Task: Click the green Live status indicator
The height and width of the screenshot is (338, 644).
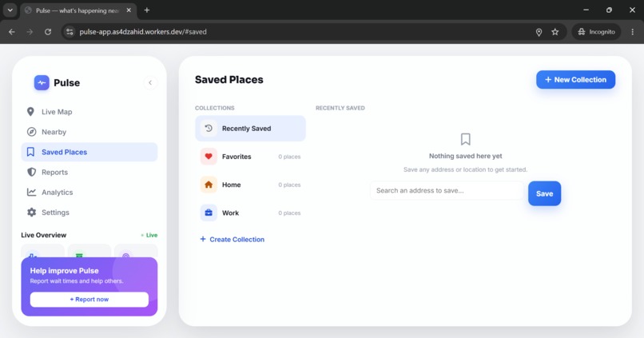Action: pos(149,236)
